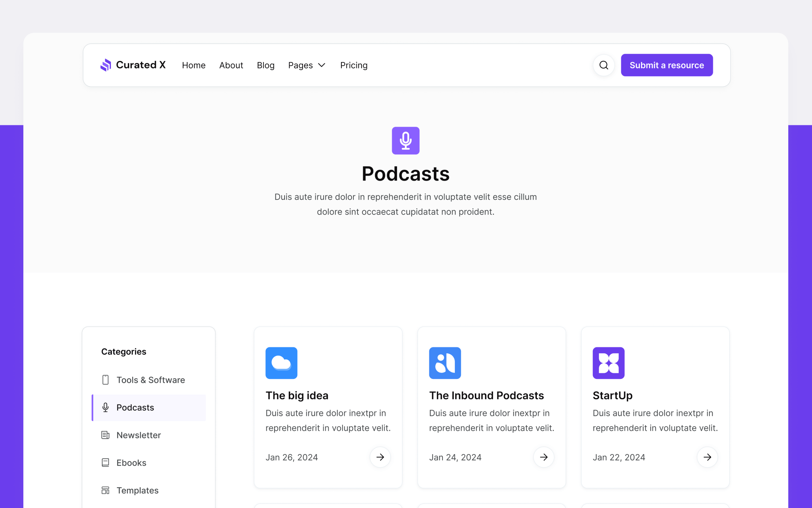
Task: Click The big idea description text
Action: [x=328, y=421]
